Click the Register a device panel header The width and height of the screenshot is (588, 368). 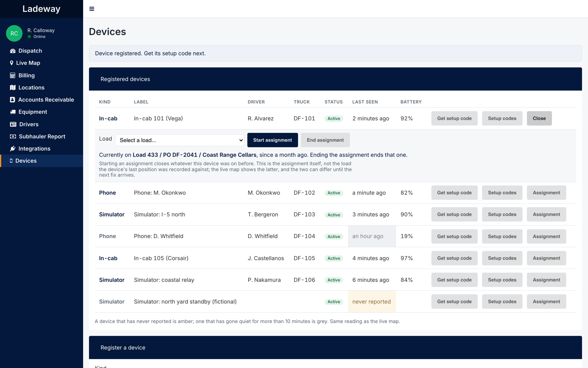click(335, 347)
